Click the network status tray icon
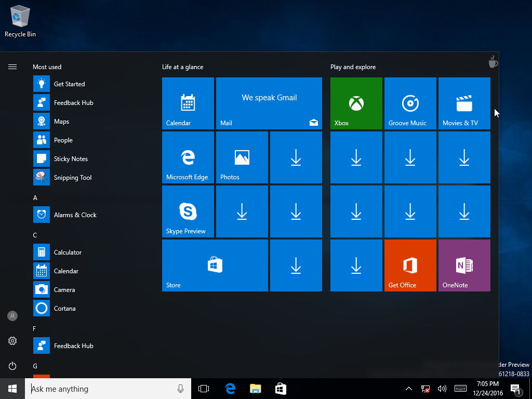This screenshot has width=532, height=399. tap(425, 389)
